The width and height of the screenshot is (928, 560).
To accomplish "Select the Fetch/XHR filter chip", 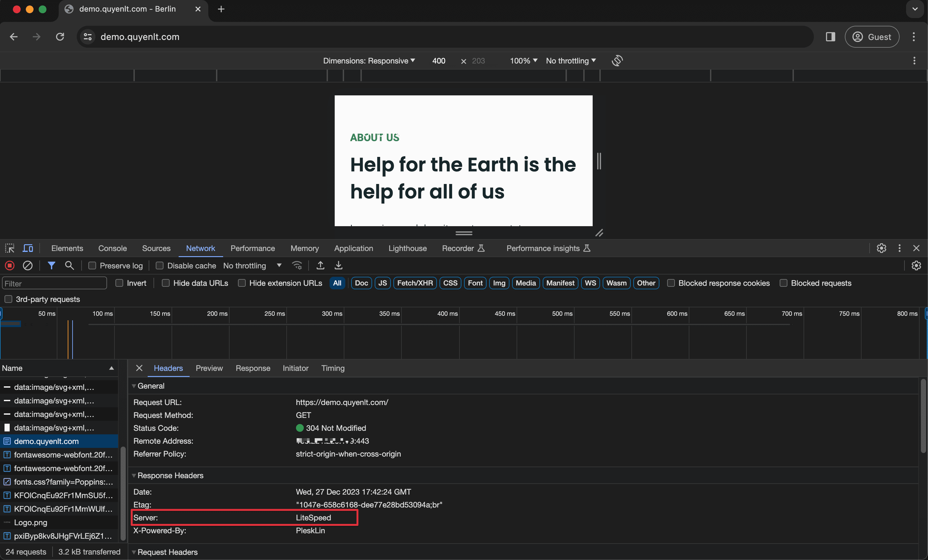I will pyautogui.click(x=415, y=283).
